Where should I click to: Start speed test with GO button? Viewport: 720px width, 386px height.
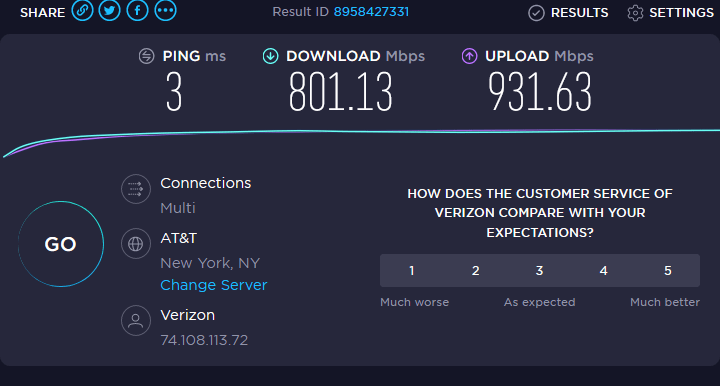coord(61,244)
